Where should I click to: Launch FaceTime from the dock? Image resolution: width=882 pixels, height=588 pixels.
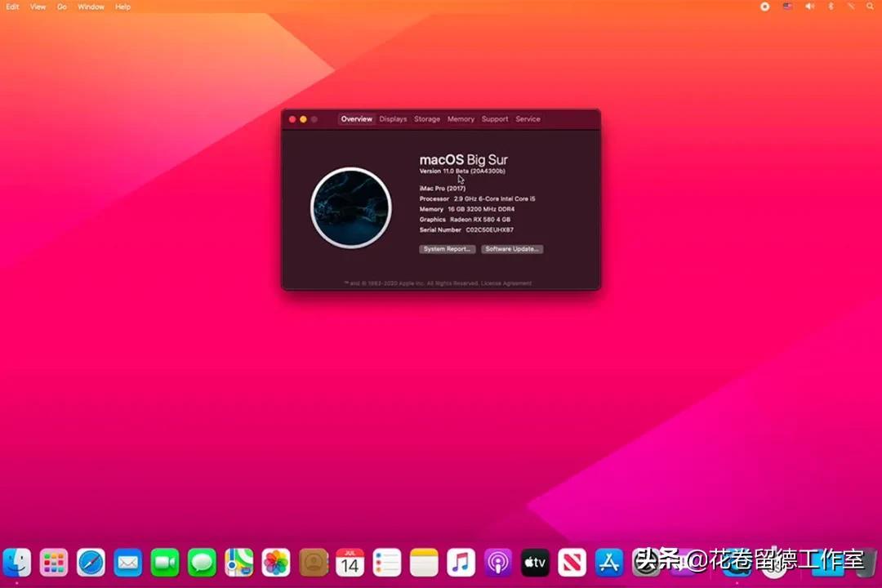[x=165, y=562]
